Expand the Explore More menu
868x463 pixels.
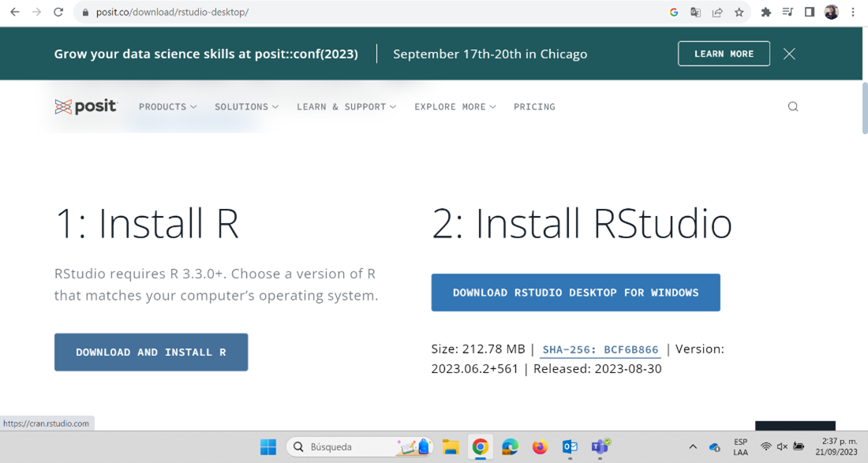point(455,106)
